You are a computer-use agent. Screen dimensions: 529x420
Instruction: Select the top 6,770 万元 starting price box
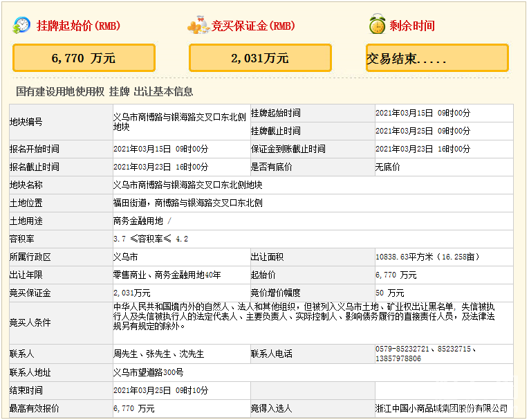tap(84, 58)
